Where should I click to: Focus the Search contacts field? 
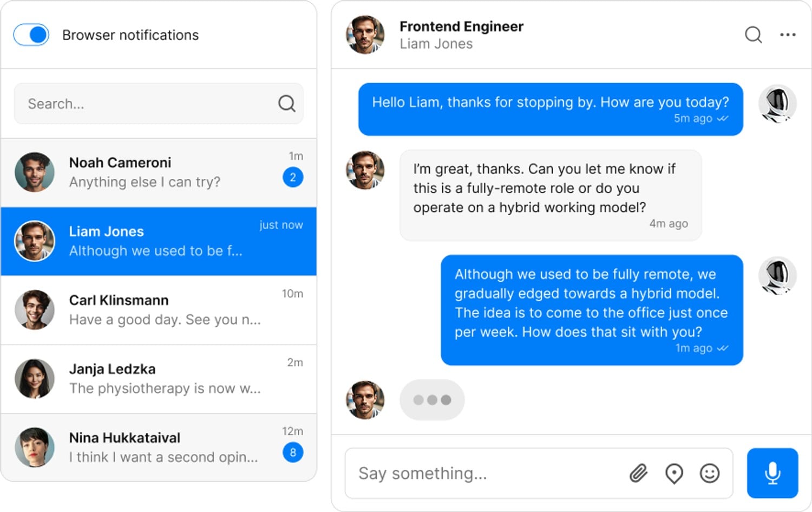(x=159, y=103)
